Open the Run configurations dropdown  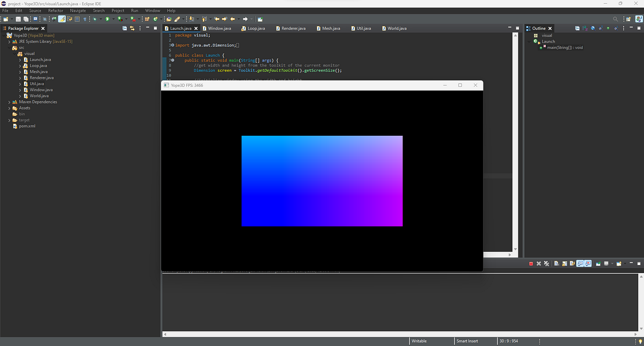[113, 19]
